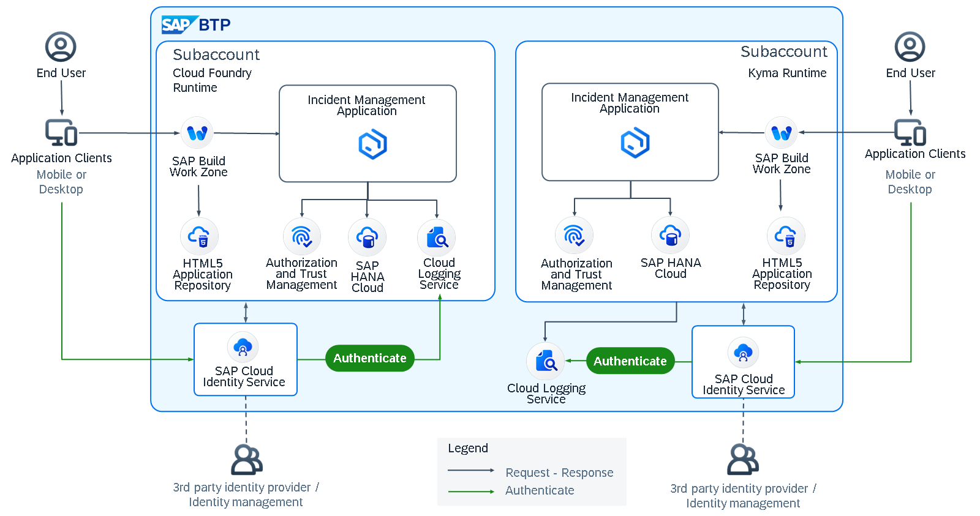
Task: Click the right 'Mobile or Desktop' caption
Action: pyautogui.click(x=910, y=182)
